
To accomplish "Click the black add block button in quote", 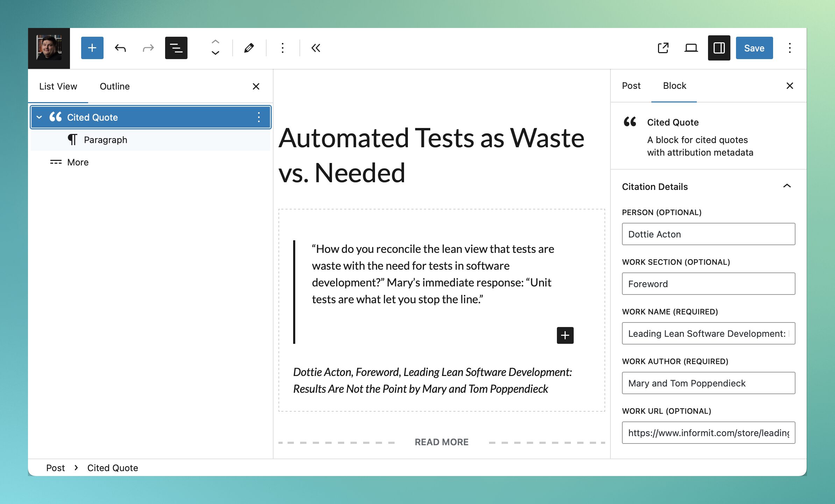I will pyautogui.click(x=565, y=335).
